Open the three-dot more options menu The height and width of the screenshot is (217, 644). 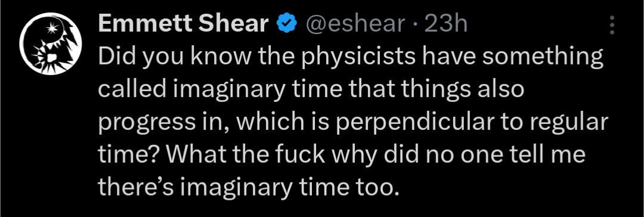point(612,25)
